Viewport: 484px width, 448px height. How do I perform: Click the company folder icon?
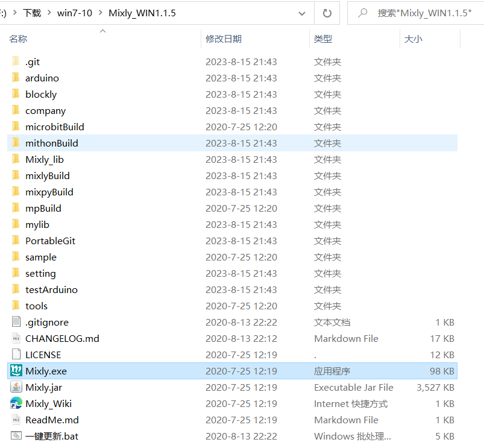(16, 110)
